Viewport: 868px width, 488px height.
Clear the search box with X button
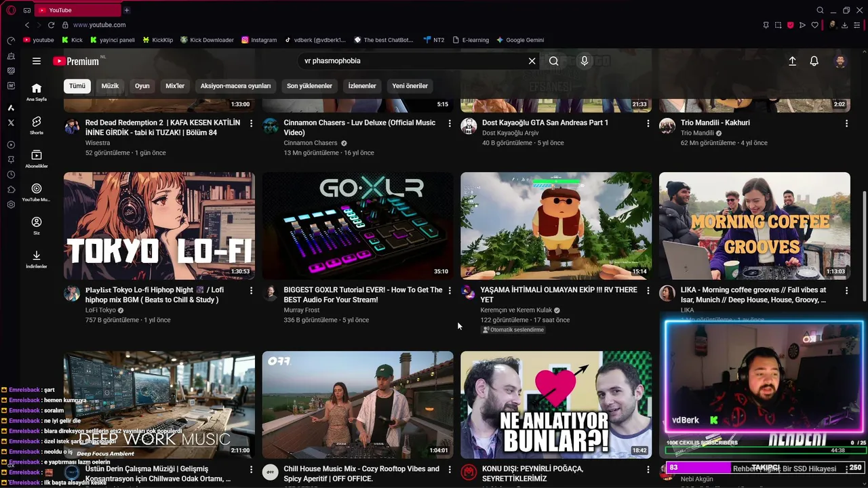pos(532,61)
